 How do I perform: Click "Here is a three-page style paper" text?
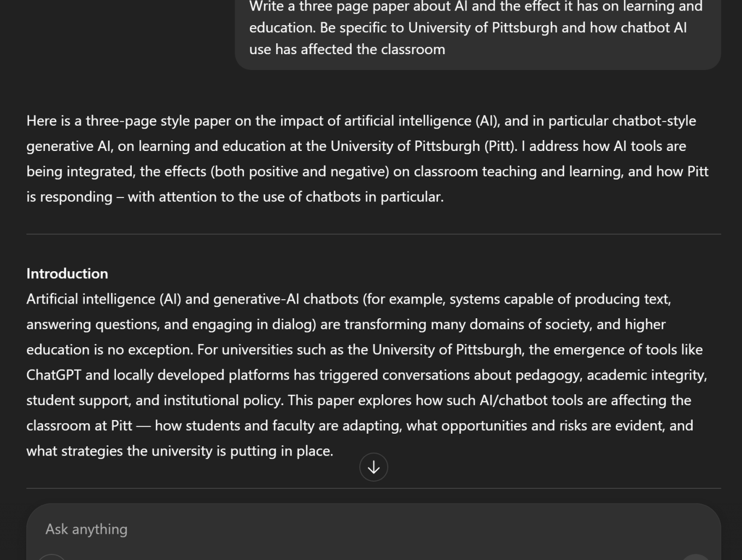128,121
